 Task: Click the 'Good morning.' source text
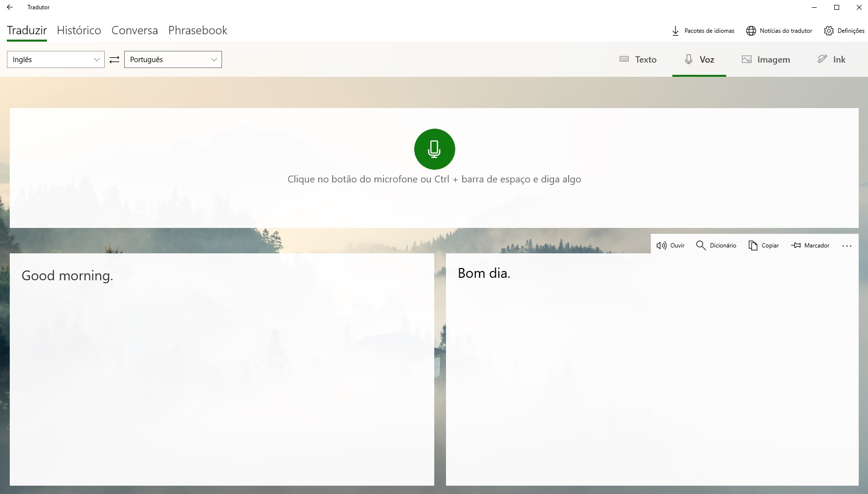pos(67,276)
